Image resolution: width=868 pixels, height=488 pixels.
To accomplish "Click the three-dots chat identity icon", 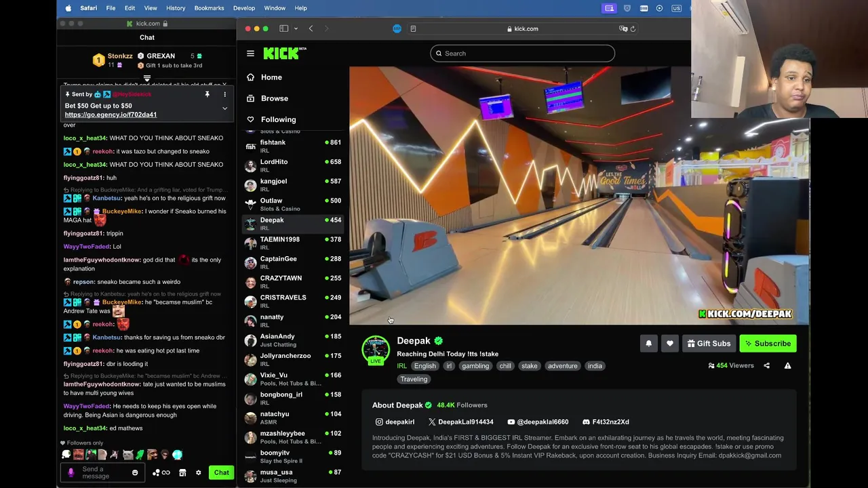I will [156, 472].
